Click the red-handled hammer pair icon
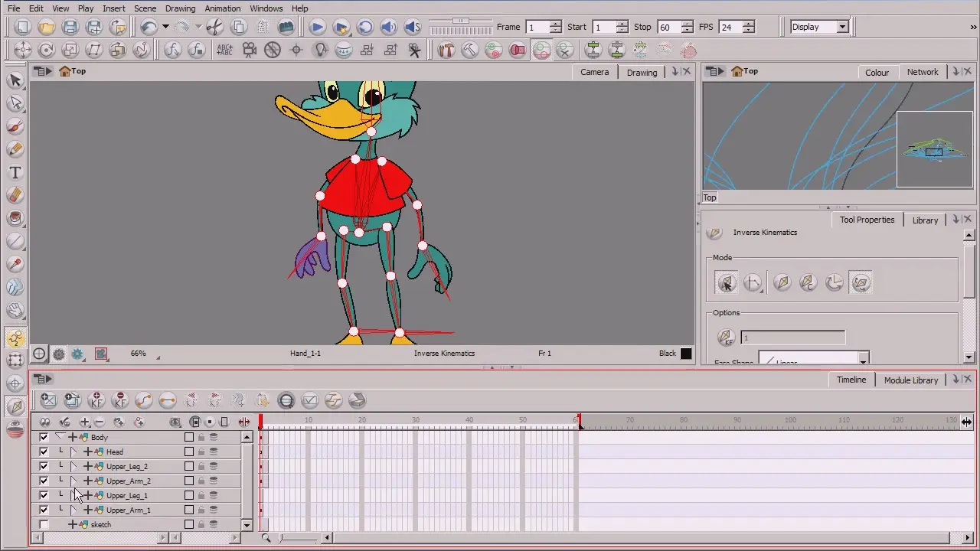The height and width of the screenshot is (551, 980). tap(446, 50)
